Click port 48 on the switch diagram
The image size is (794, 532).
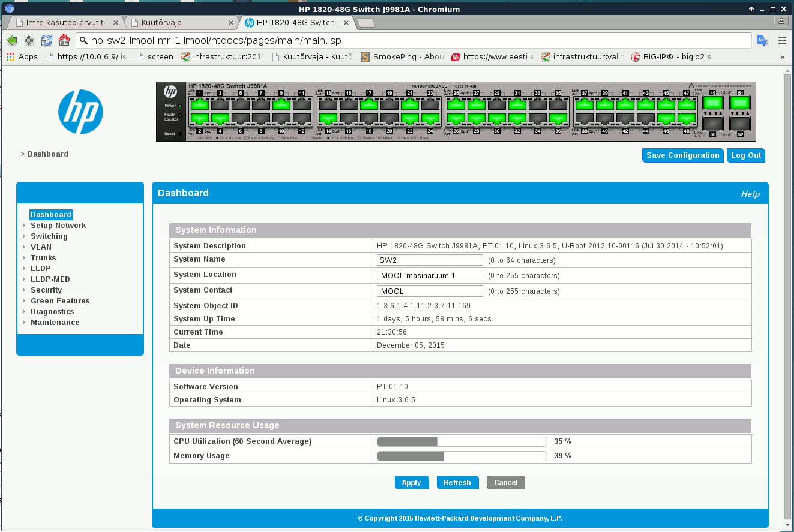[x=687, y=118]
